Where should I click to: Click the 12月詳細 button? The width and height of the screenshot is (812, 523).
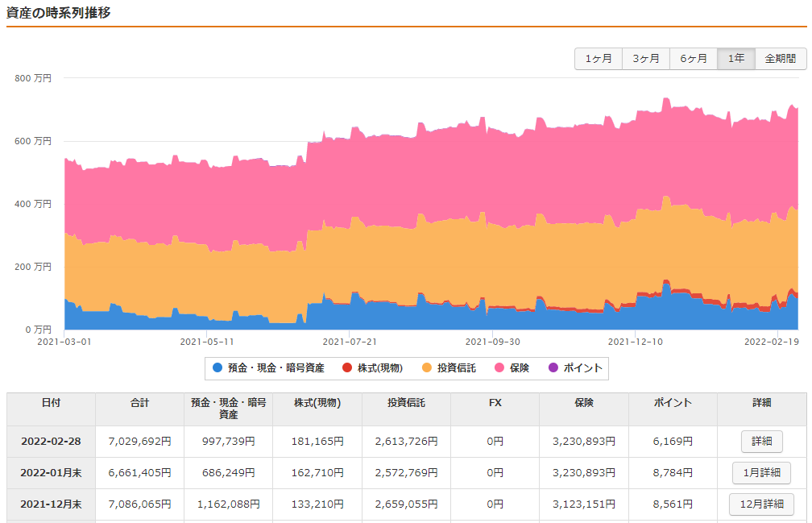click(x=761, y=505)
